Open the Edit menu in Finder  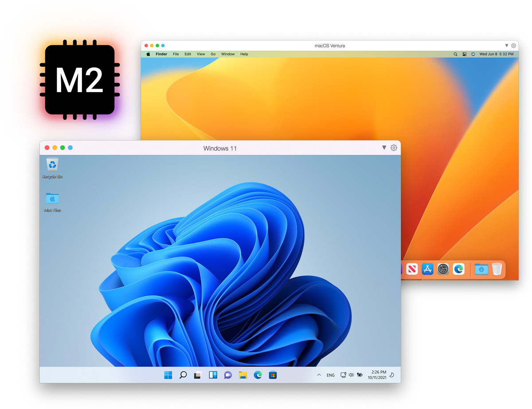pos(188,54)
